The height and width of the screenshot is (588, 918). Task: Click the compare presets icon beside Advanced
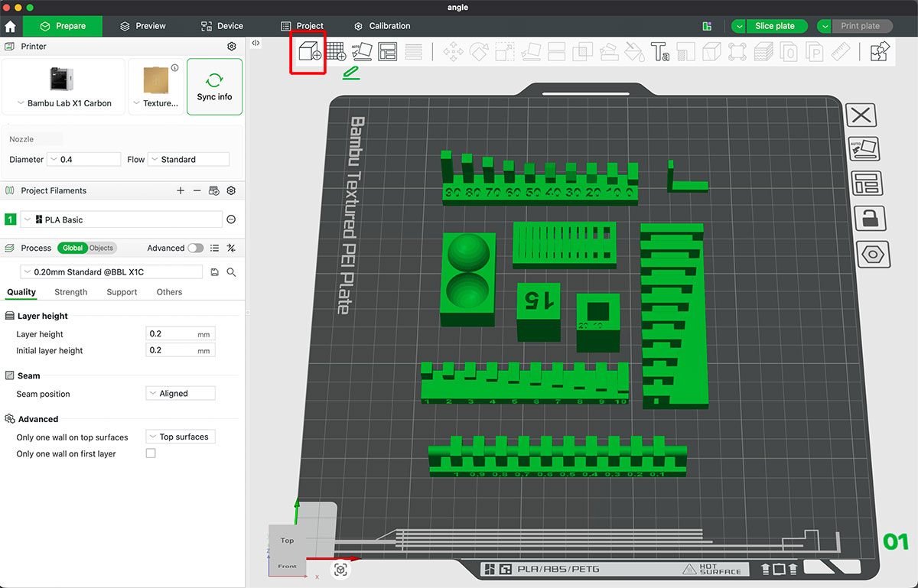[x=231, y=248]
